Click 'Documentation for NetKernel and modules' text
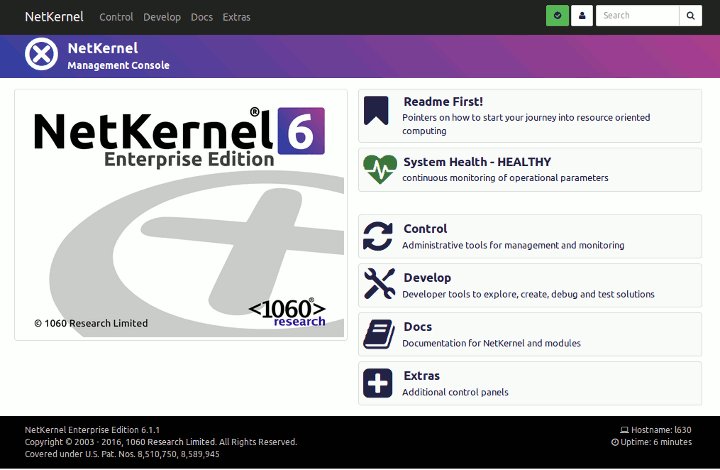The width and height of the screenshot is (720, 470). coord(491,343)
